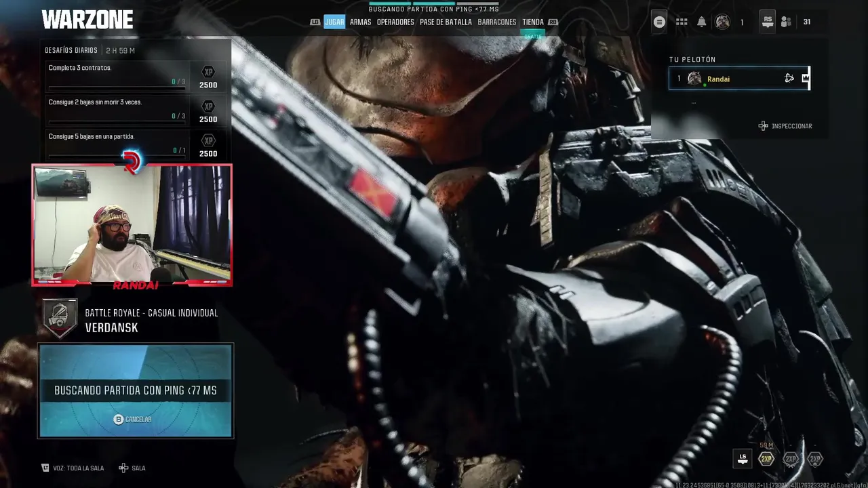Click progress bar of Completa 3 contratos
Image resolution: width=868 pixels, height=488 pixels.
pos(117,88)
